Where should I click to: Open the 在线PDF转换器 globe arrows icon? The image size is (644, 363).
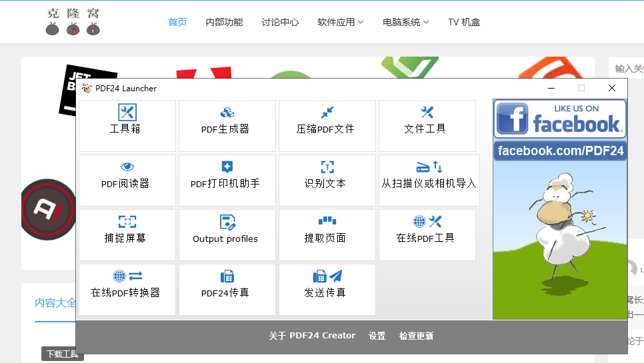[x=127, y=276]
